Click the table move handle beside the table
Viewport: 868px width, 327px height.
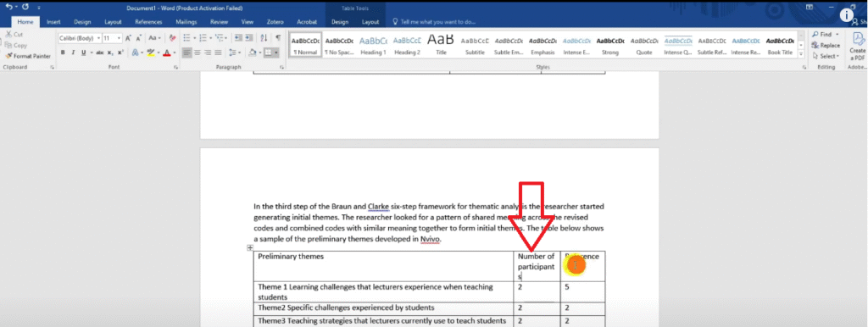[250, 248]
